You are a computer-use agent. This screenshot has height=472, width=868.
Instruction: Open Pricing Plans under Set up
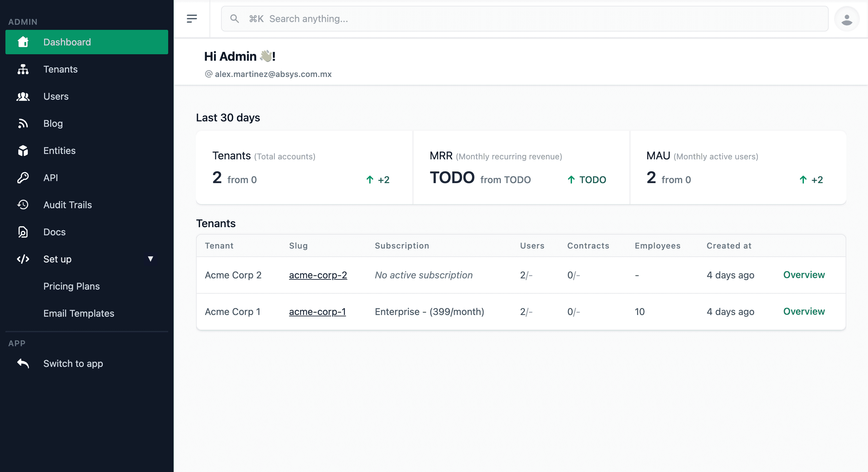[87, 286]
